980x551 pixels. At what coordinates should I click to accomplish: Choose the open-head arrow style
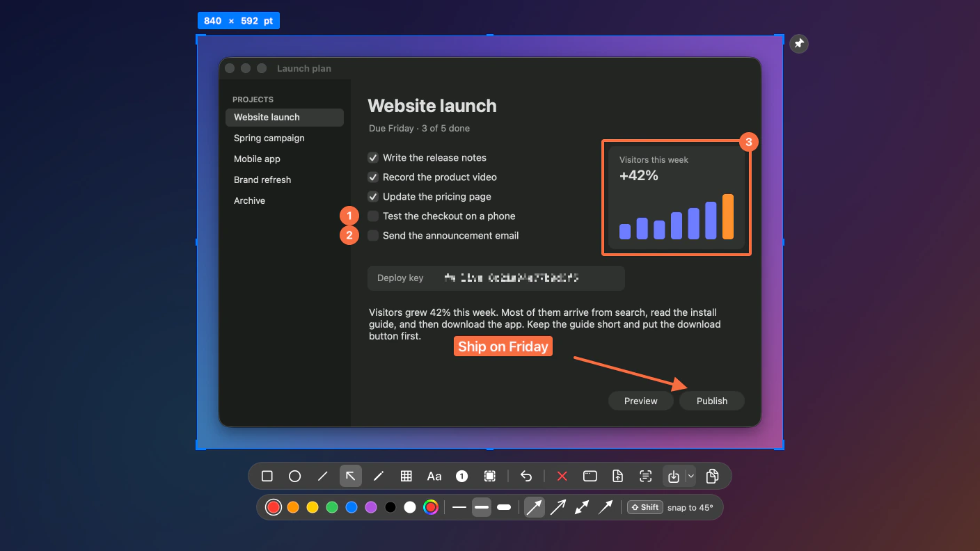(x=558, y=507)
